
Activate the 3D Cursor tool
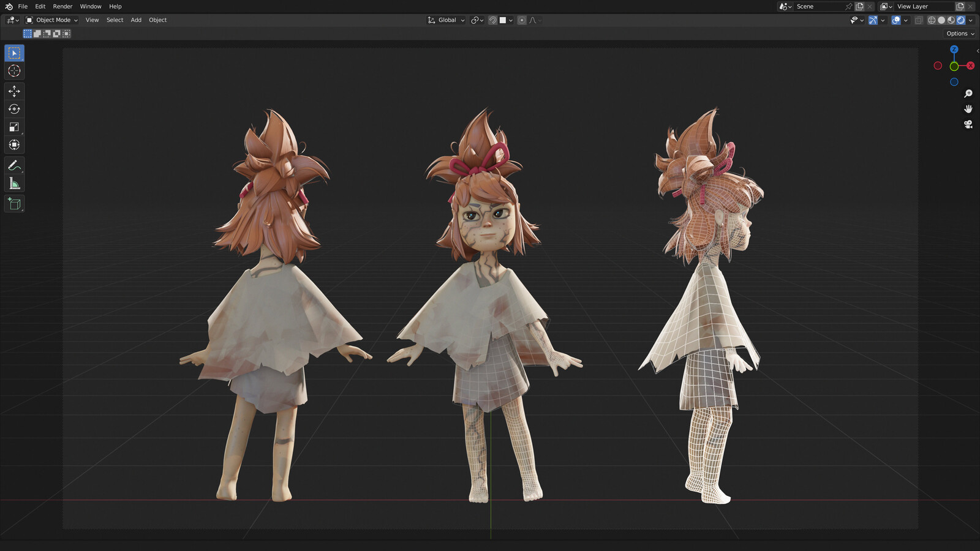tap(14, 71)
